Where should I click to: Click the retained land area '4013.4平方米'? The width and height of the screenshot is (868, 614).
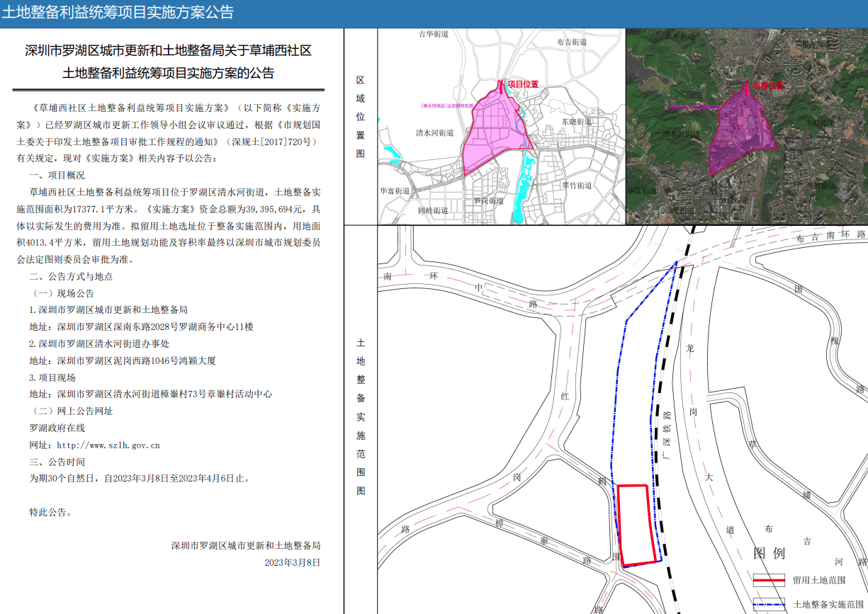point(55,243)
